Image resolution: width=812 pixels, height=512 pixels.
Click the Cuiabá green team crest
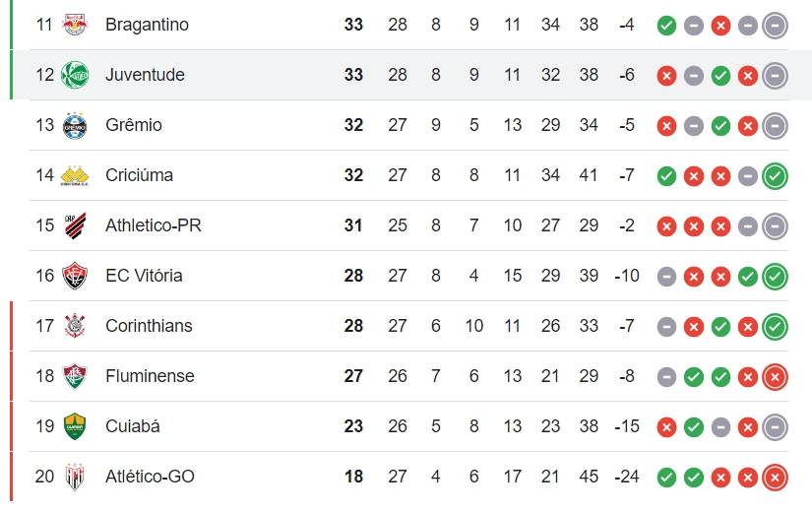[x=75, y=426]
